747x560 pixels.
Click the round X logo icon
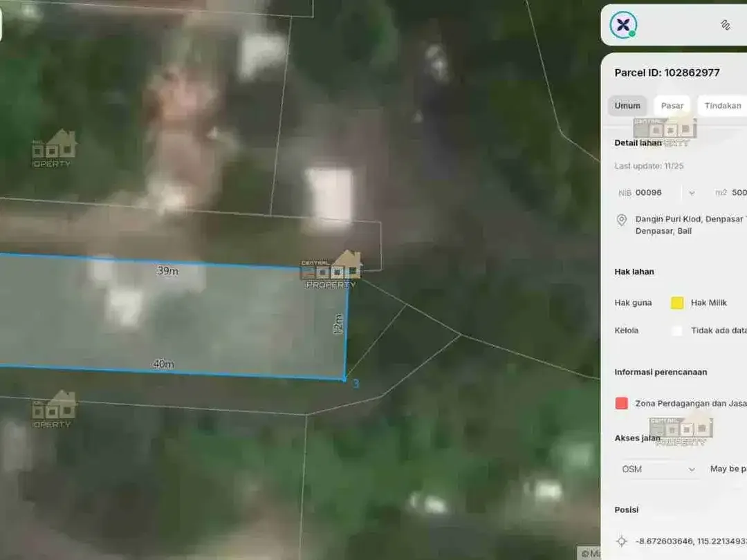pyautogui.click(x=623, y=25)
